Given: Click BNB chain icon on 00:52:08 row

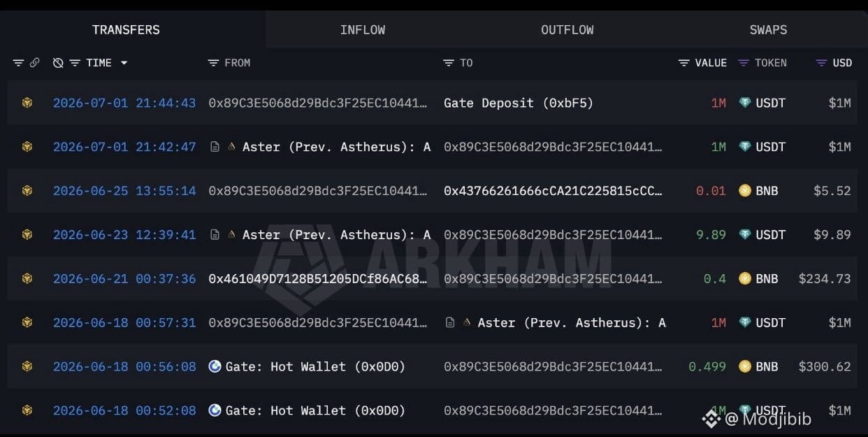Looking at the screenshot, I should pos(27,410).
